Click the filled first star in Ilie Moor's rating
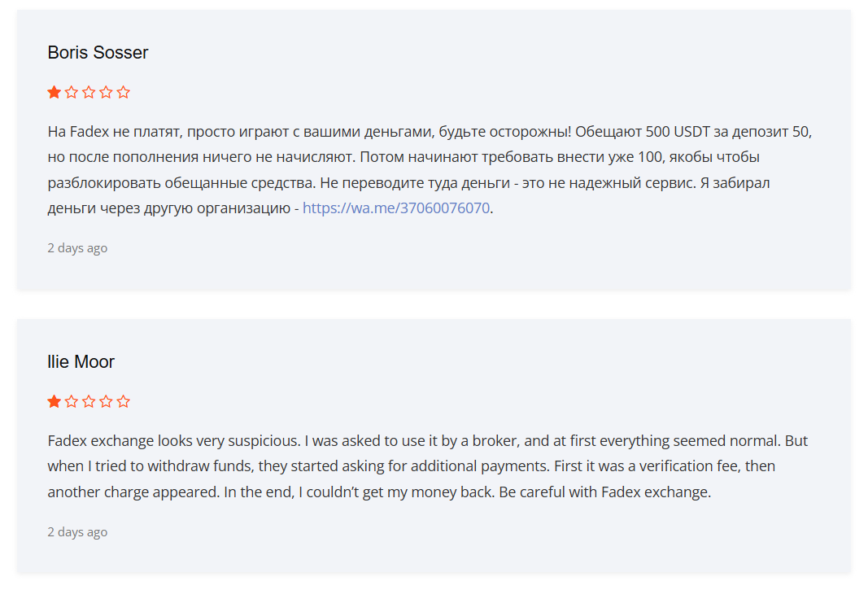The height and width of the screenshot is (590, 868). click(x=55, y=401)
